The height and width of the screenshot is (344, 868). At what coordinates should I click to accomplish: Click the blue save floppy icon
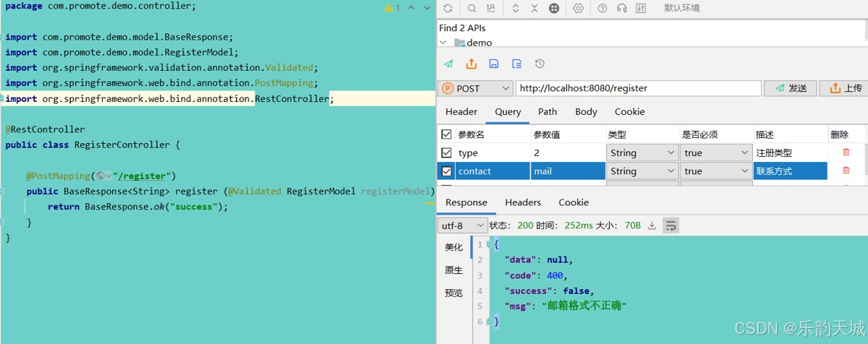click(494, 64)
